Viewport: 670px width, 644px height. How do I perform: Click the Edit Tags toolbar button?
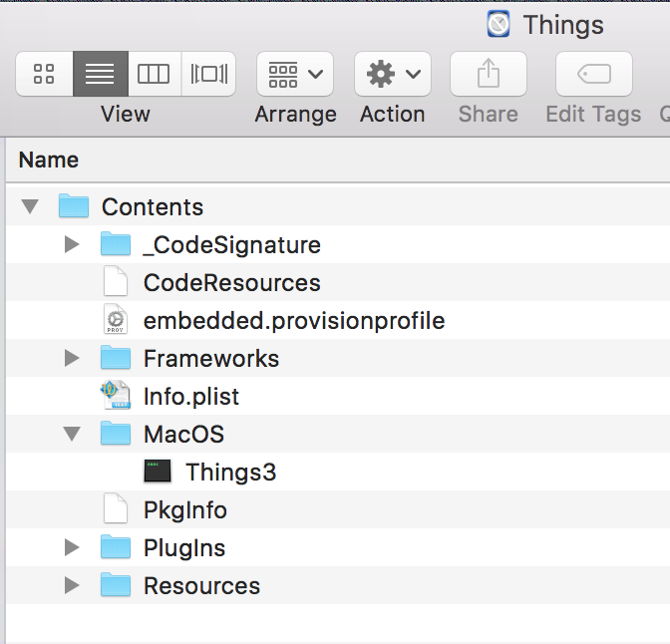594,74
